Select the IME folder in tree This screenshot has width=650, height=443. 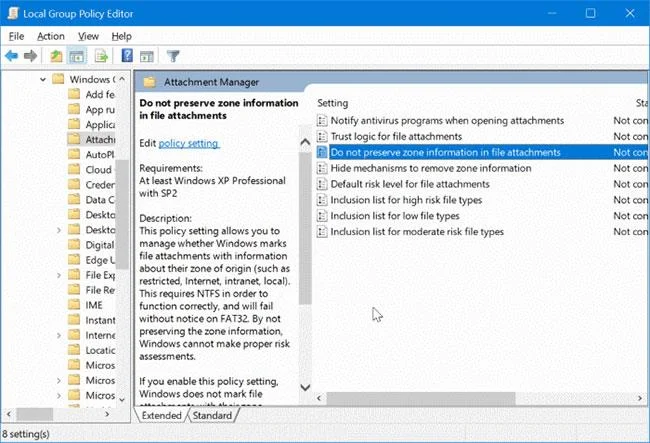click(x=85, y=305)
